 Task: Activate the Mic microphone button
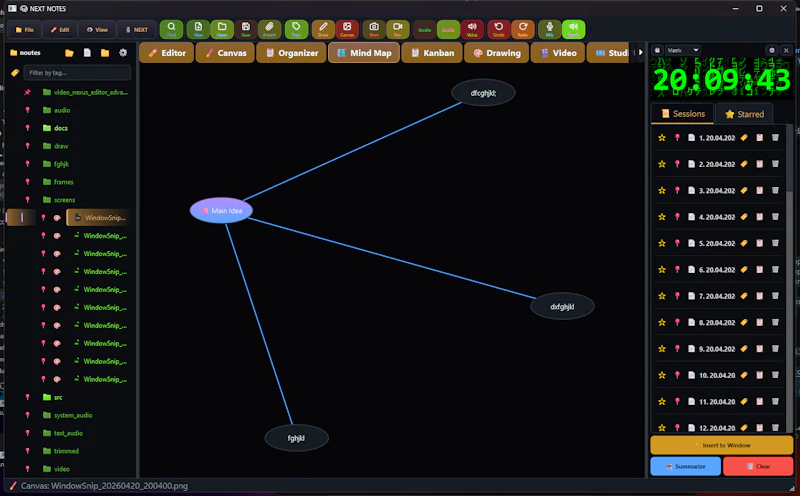[549, 29]
